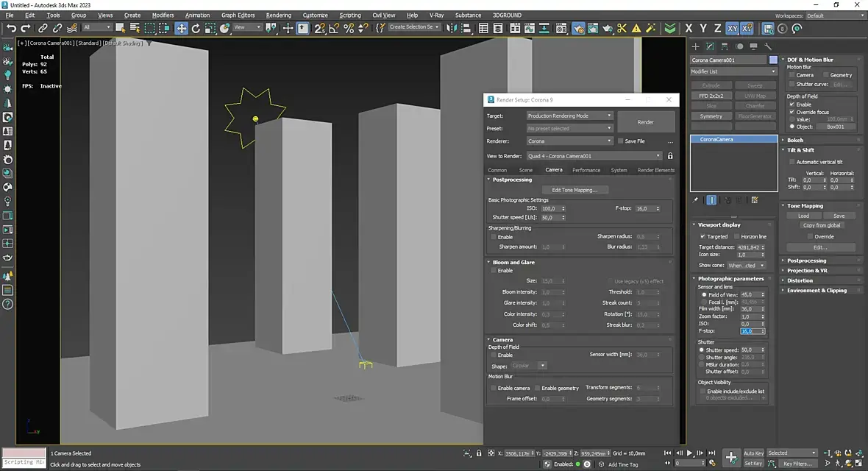Click the Undo arrow in main toolbar

[11, 28]
